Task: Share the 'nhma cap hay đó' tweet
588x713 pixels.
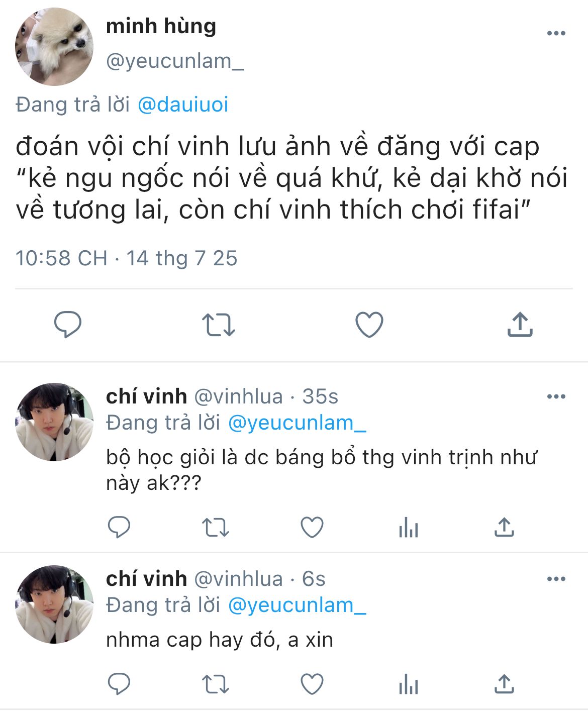Action: click(504, 683)
